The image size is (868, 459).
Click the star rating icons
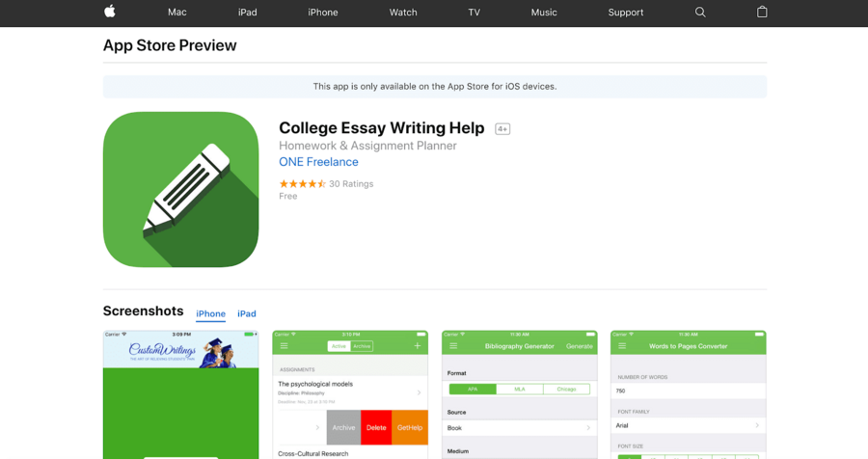302,184
